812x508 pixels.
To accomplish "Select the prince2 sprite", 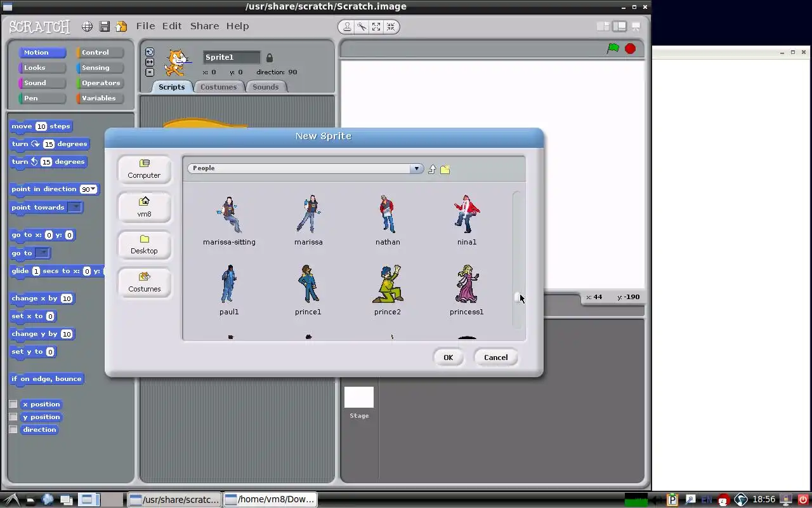I will [x=388, y=290].
